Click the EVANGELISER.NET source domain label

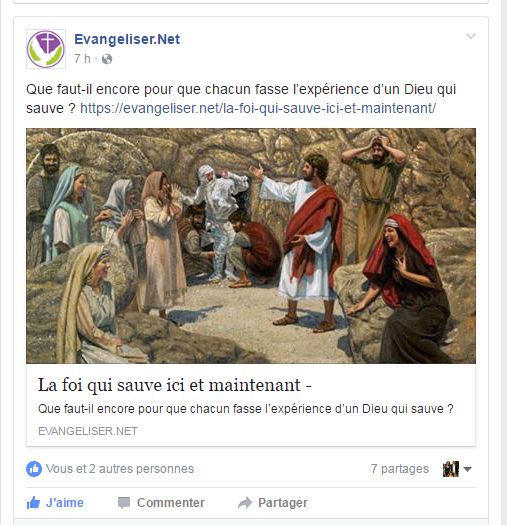click(88, 431)
